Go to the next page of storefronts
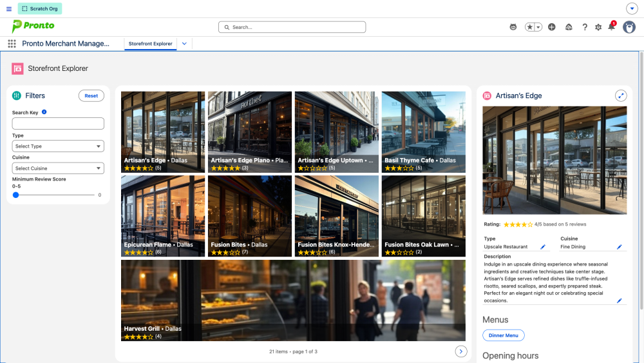The image size is (644, 363). (x=461, y=351)
